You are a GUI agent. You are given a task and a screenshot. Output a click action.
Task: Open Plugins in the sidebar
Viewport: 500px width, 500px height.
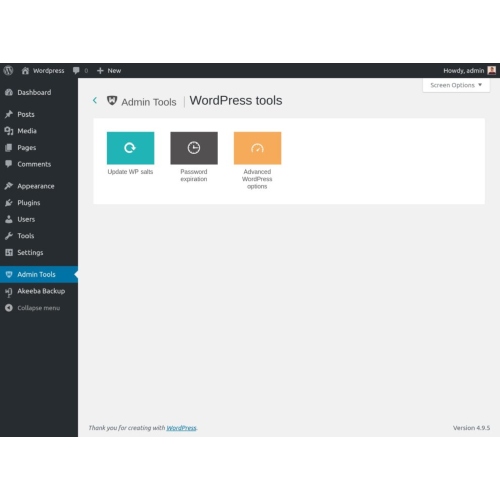coord(39,203)
